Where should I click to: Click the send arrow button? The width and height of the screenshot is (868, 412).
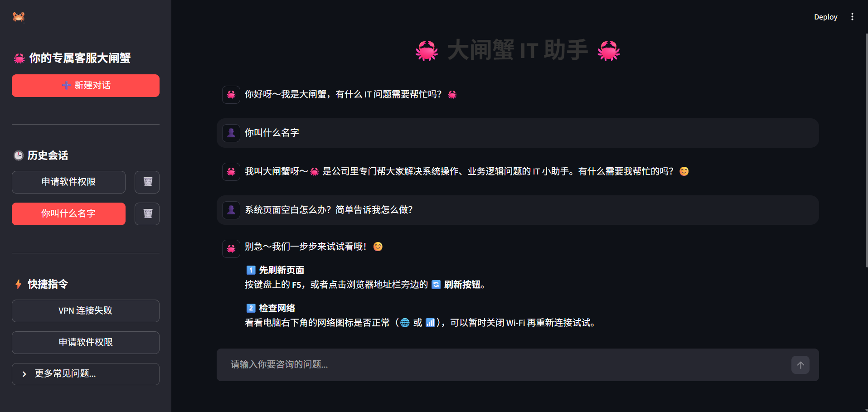point(800,365)
